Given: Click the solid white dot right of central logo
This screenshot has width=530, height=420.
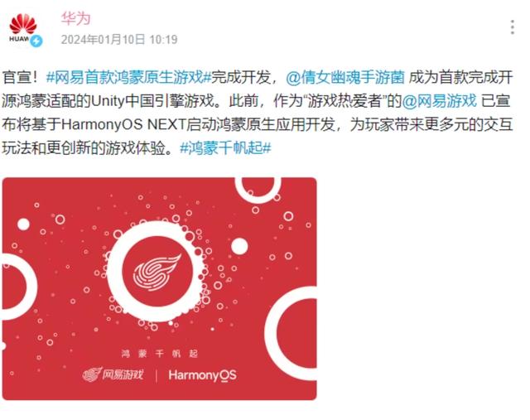Looking at the screenshot, I should (239, 246).
